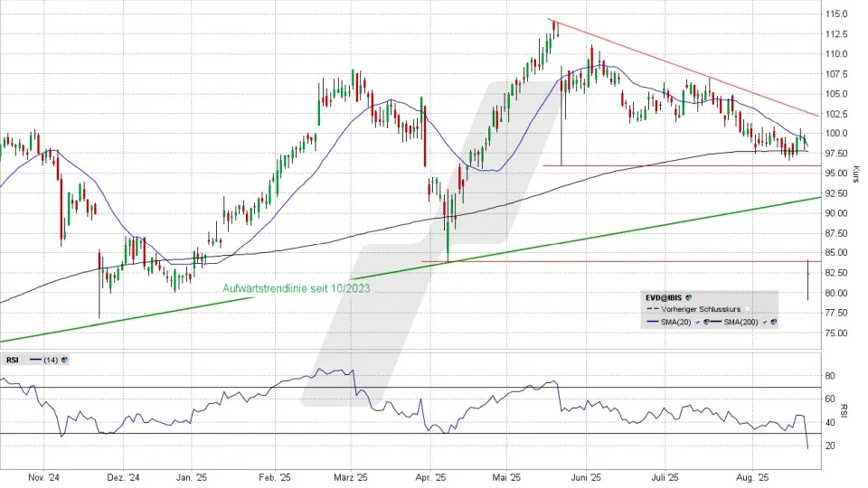Click the 82.5 price axis value
Image resolution: width=868 pixels, height=488 pixels.
[x=837, y=273]
